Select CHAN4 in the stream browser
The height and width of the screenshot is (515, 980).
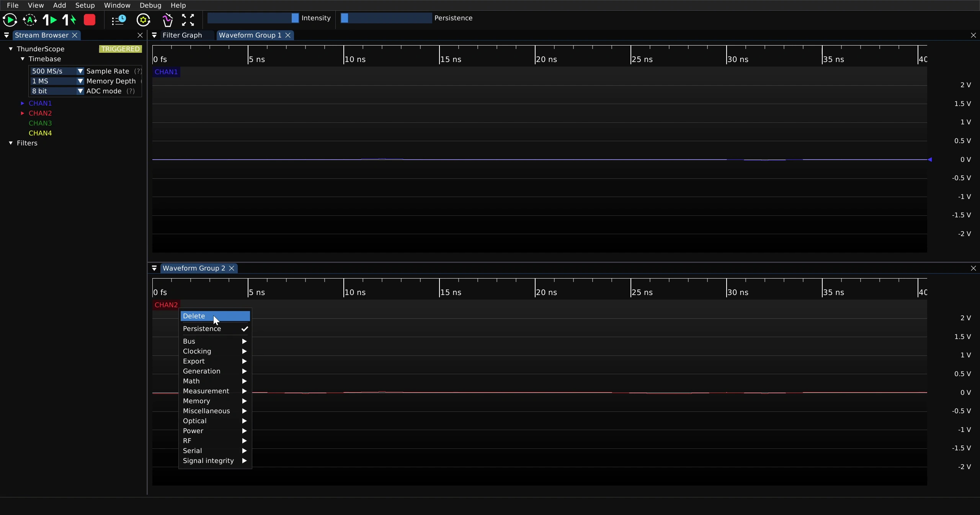point(40,133)
